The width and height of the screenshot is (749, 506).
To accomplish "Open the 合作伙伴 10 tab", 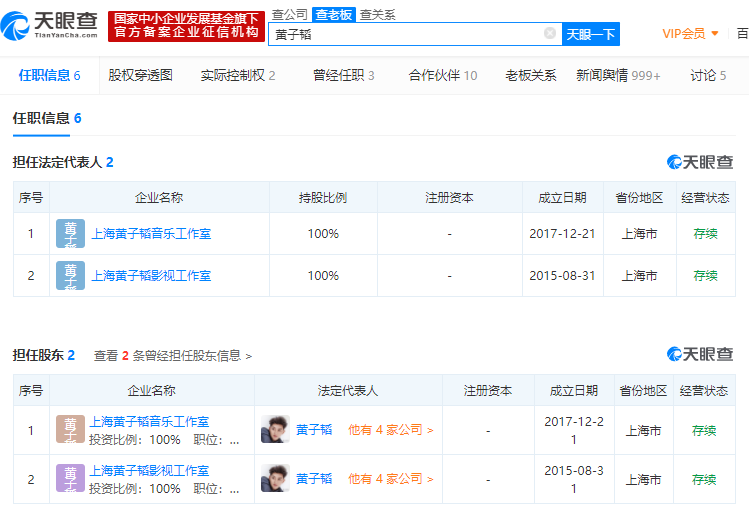I will [x=443, y=75].
